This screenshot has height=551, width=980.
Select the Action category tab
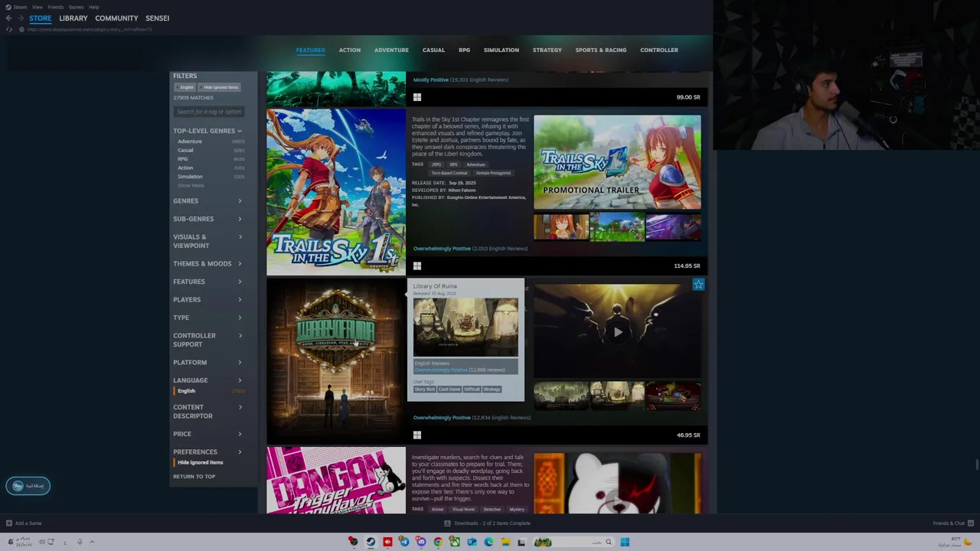click(x=350, y=50)
